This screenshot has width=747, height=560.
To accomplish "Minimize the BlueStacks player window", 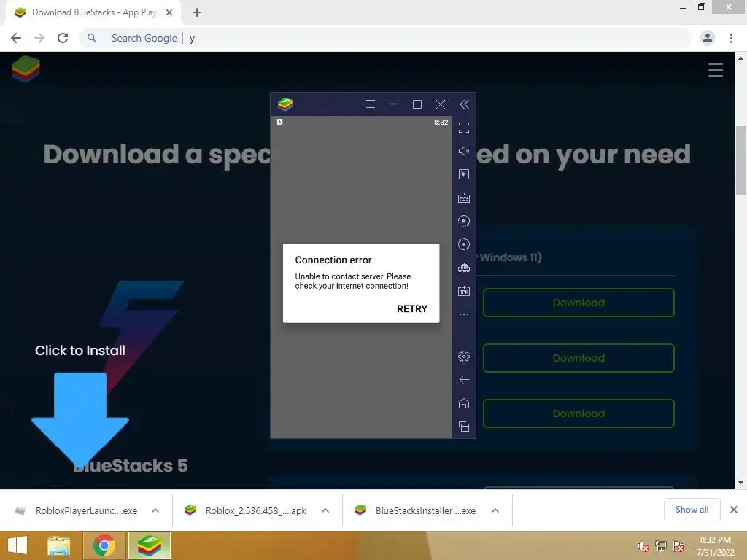I will click(394, 104).
